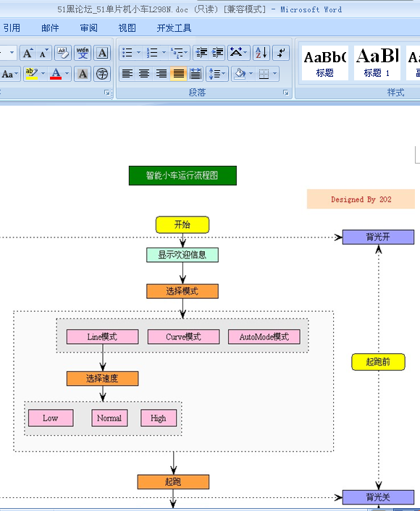Select the Curve模式 box
The width and height of the screenshot is (420, 511).
point(184,337)
